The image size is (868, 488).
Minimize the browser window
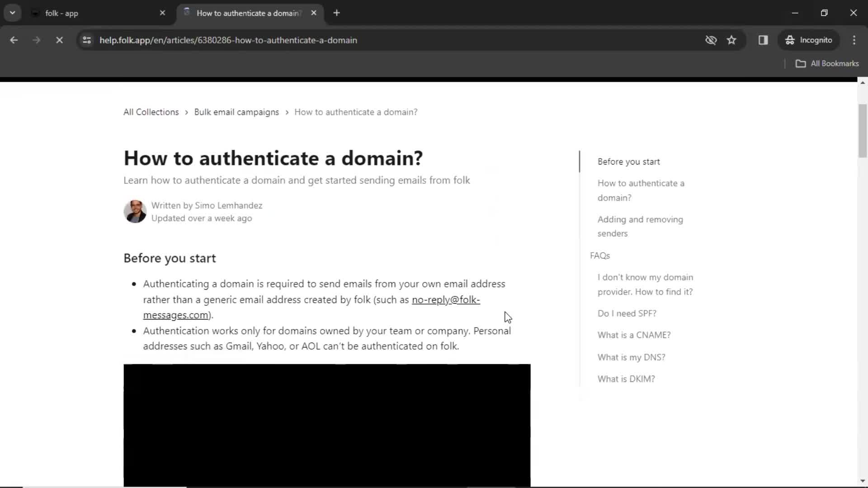(x=795, y=13)
